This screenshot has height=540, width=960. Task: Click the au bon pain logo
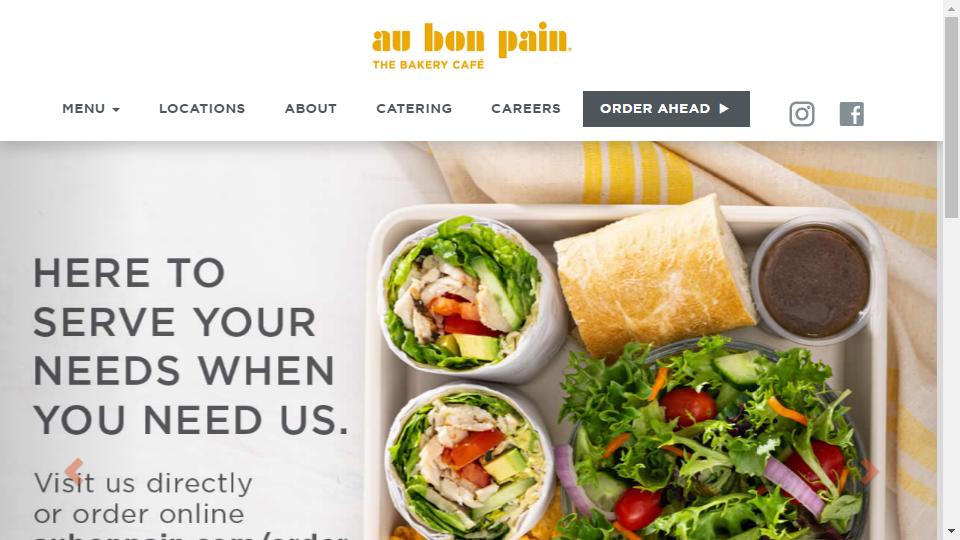click(471, 46)
